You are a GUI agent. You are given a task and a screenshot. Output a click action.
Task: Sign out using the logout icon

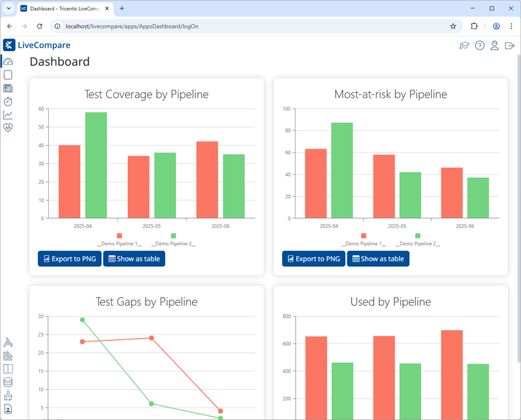509,45
